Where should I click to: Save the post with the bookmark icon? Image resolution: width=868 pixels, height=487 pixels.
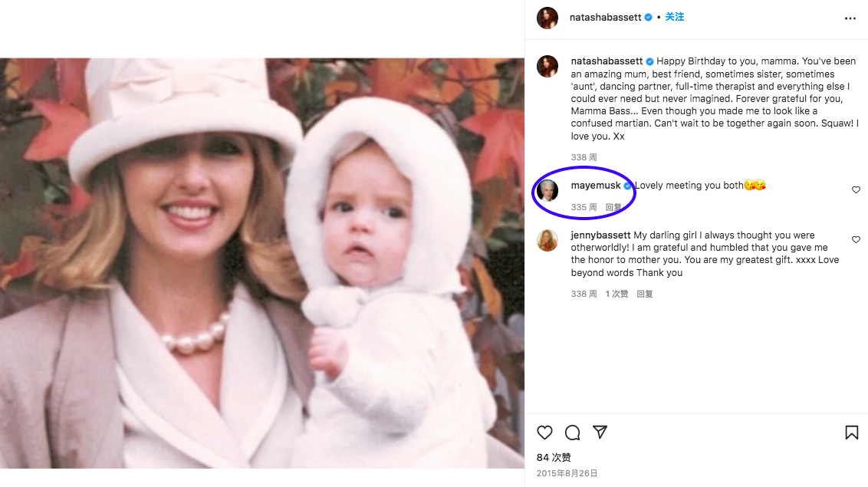[851, 433]
